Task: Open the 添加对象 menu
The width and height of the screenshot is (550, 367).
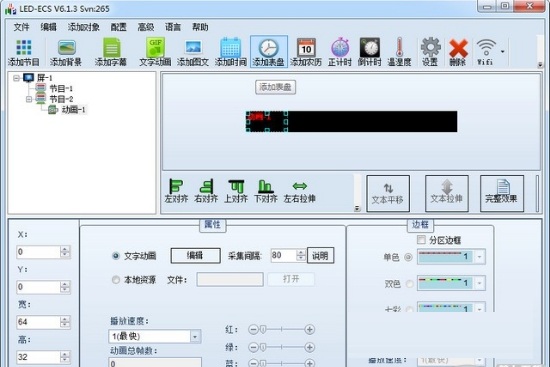Action: pos(83,27)
